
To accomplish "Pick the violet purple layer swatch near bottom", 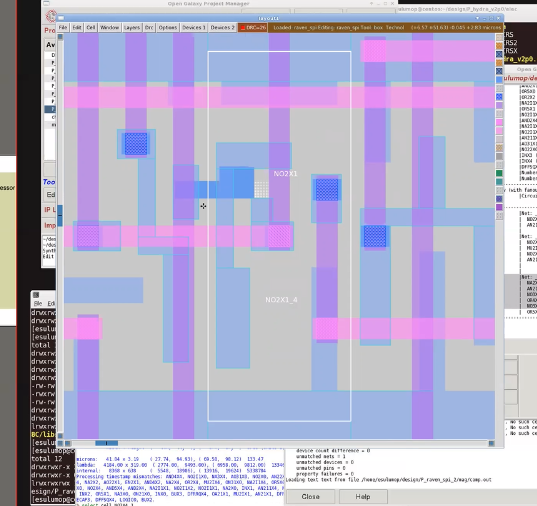I will click(x=499, y=207).
